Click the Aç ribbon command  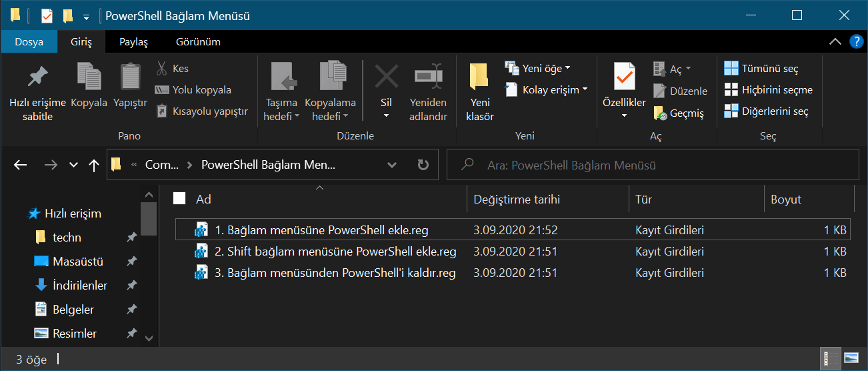[x=672, y=69]
